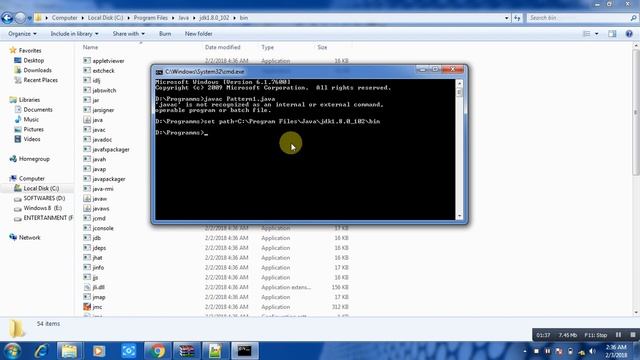This screenshot has height=360, width=640.
Task: Open WinRAR from taskbar
Action: coord(186,351)
